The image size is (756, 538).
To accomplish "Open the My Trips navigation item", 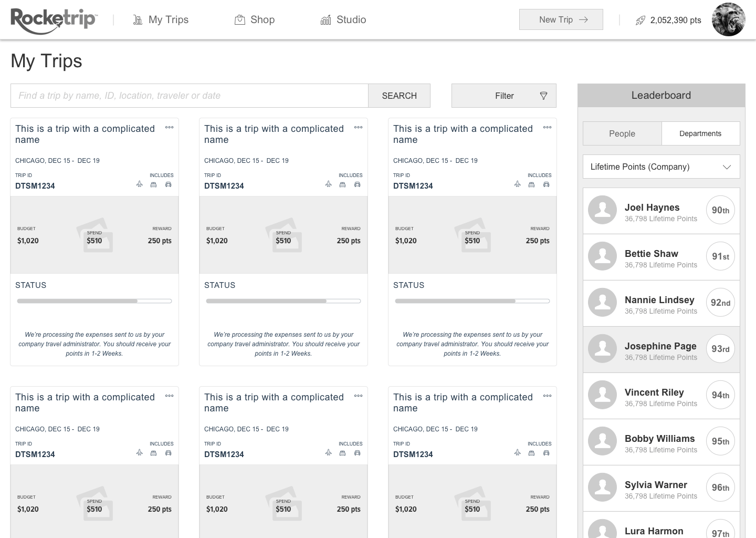I will tap(161, 20).
